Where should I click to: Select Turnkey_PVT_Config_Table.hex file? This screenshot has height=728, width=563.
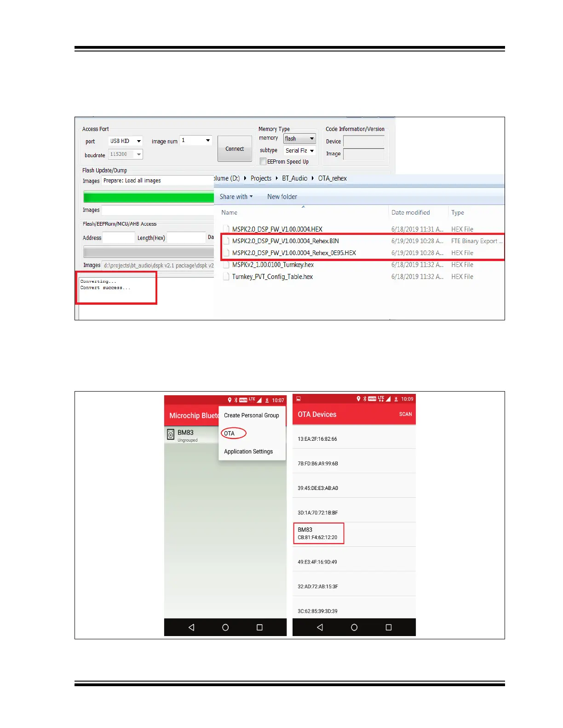pos(272,277)
